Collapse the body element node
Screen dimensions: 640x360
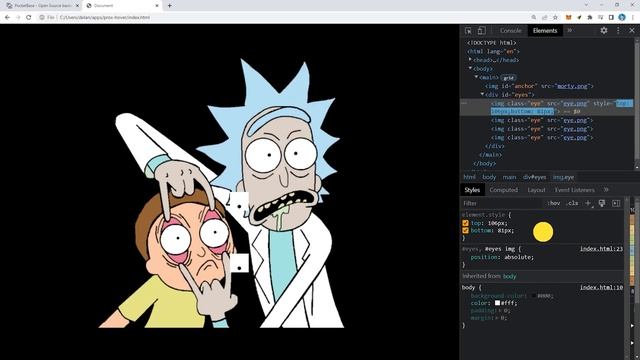click(x=470, y=69)
